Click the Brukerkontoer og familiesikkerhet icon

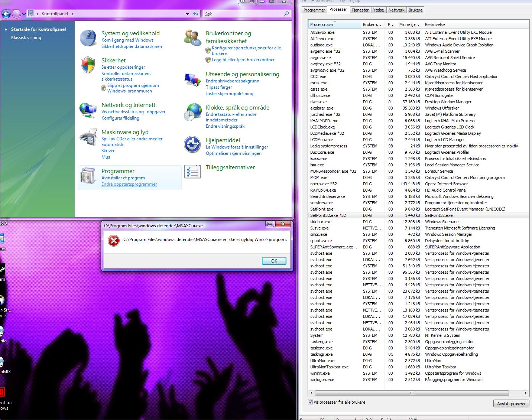(193, 38)
